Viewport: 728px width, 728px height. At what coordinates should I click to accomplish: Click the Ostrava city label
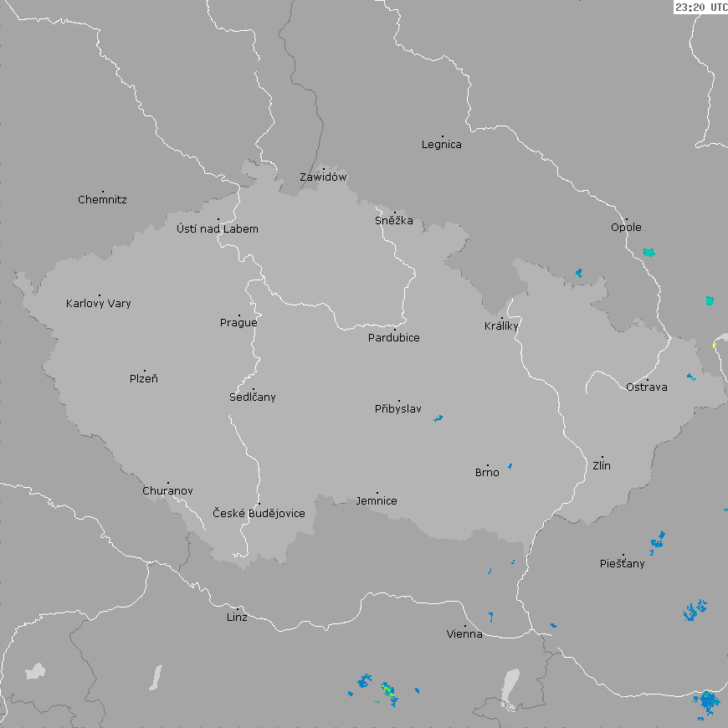pyautogui.click(x=647, y=387)
